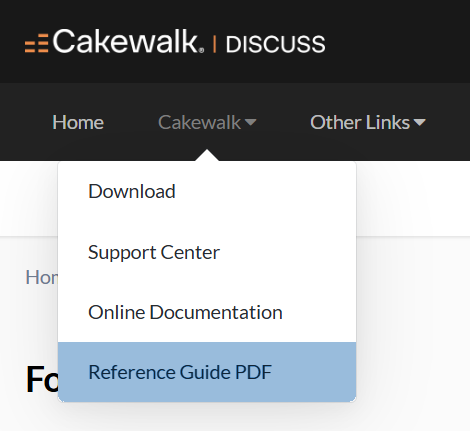Open the highlighted Reference Guide PDF entry
Viewport: 470px width, 431px height.
point(207,372)
